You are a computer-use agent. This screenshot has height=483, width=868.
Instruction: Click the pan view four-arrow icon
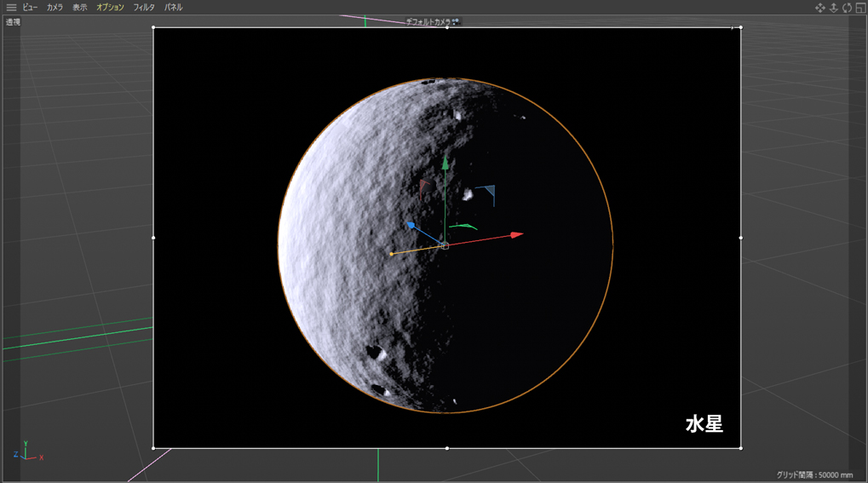click(x=820, y=8)
